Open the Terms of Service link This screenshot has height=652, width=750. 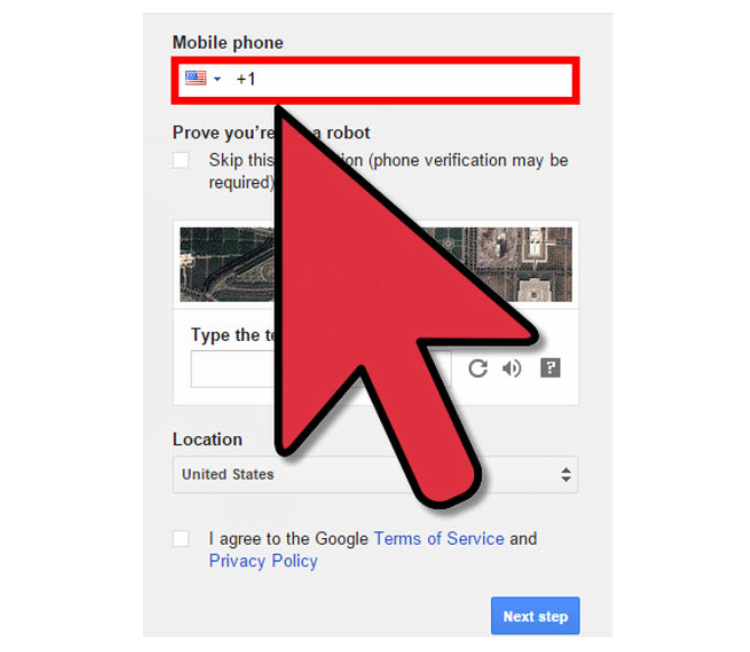click(439, 539)
